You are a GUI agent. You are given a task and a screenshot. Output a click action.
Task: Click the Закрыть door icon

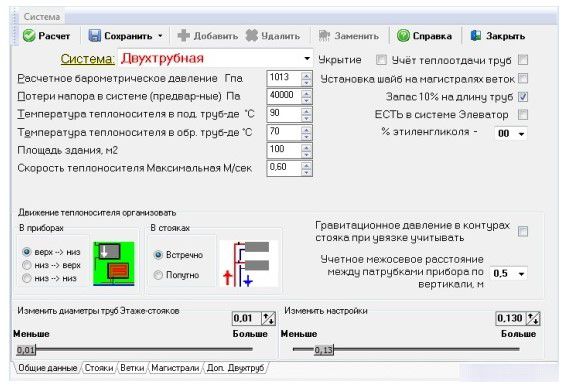tap(476, 36)
